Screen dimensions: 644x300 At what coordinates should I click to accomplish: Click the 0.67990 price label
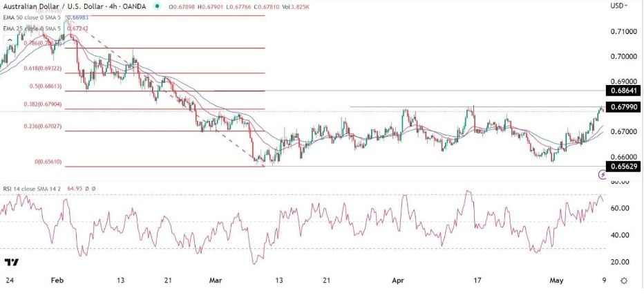(623, 107)
